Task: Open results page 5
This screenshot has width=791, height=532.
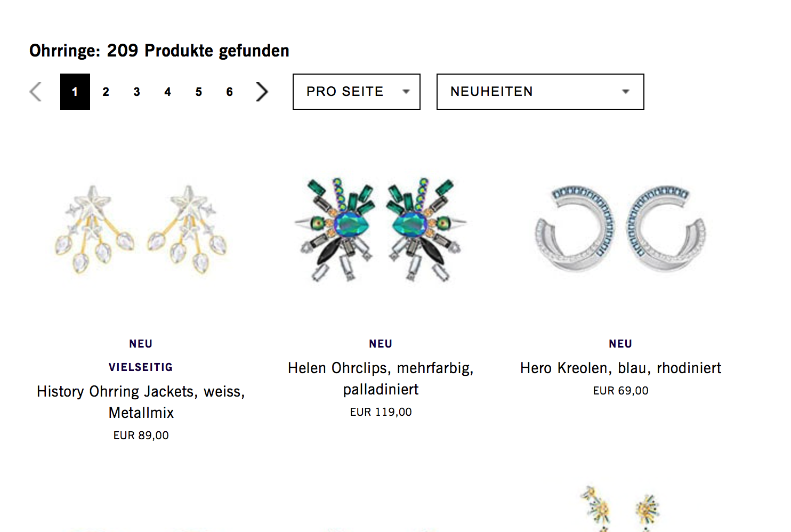Action: pos(199,92)
